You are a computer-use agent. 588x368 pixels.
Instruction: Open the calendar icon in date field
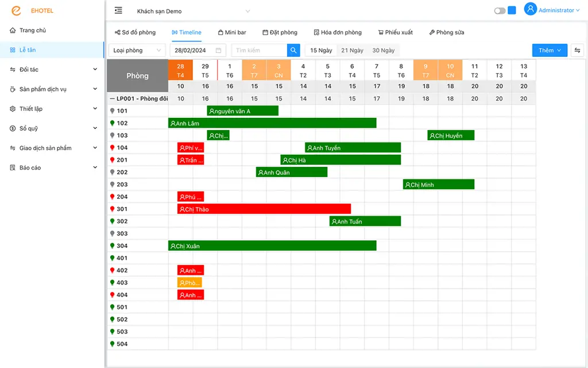click(219, 51)
